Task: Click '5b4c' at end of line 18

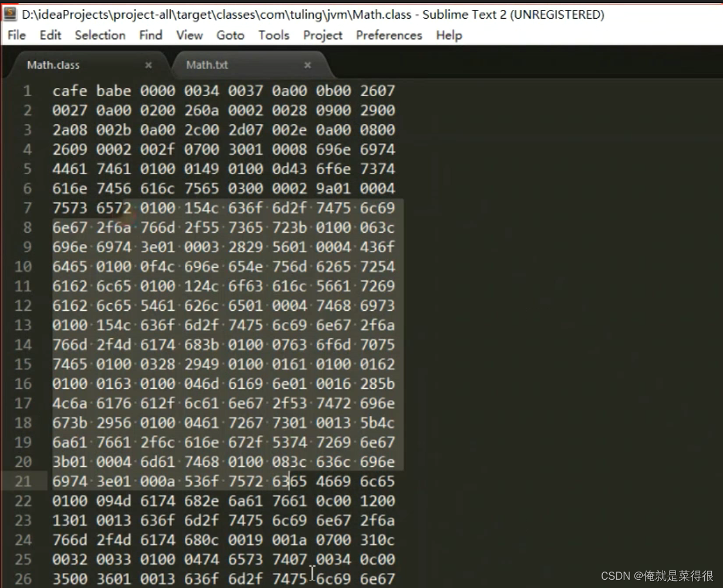Action: point(378,423)
